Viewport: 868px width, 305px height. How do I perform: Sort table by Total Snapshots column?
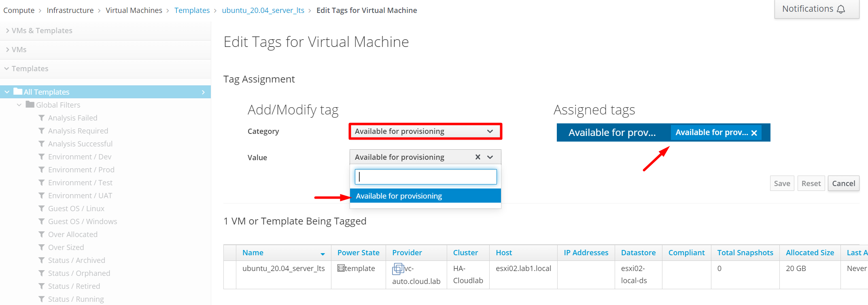click(x=745, y=252)
